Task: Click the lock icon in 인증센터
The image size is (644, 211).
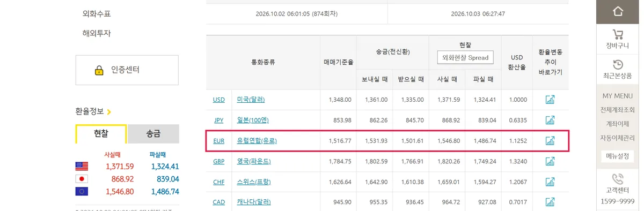Action: click(x=99, y=70)
